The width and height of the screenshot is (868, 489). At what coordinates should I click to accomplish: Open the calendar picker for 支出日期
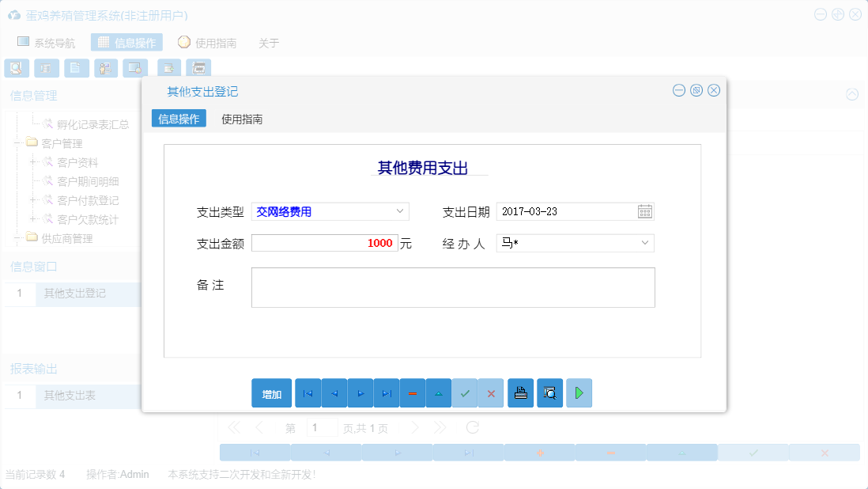(x=644, y=211)
